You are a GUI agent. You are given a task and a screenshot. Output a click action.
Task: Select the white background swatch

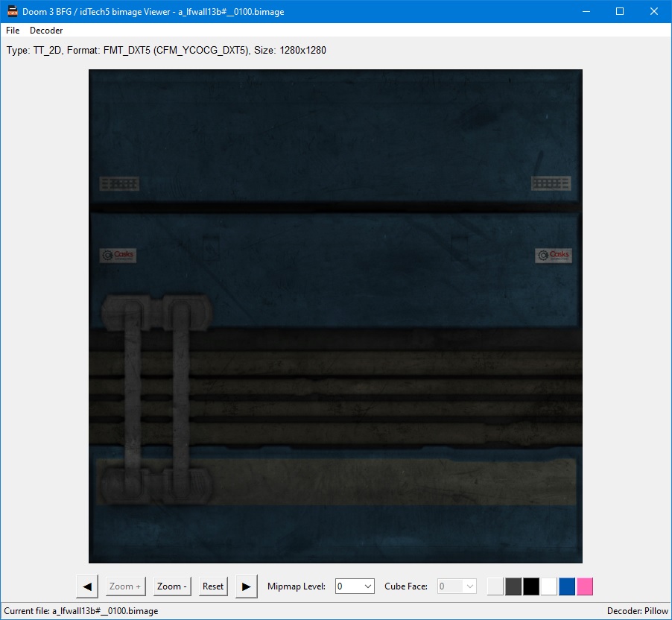click(549, 586)
